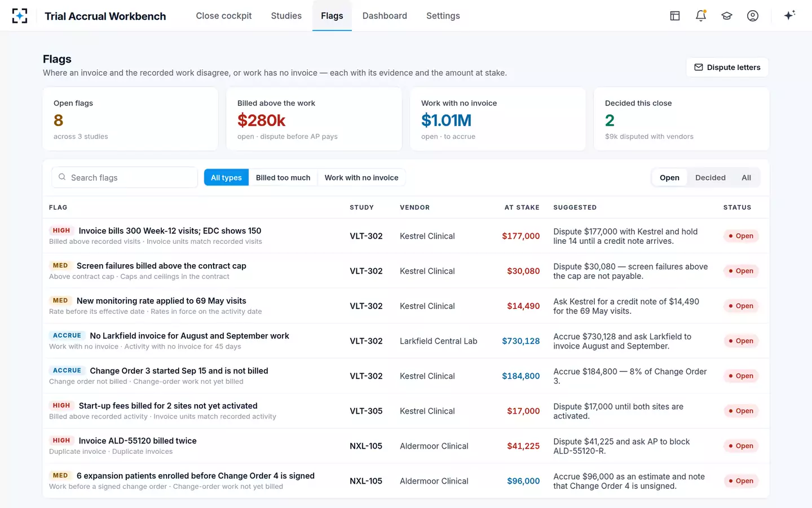Open flag 'No Larkfield invoice for August and September work'

pyautogui.click(x=406, y=341)
